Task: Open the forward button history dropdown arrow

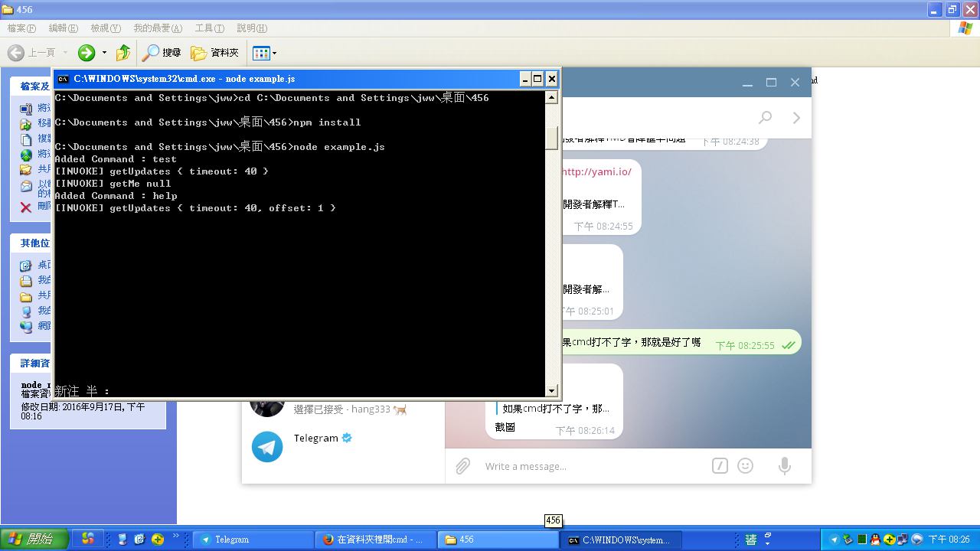Action: point(104,53)
